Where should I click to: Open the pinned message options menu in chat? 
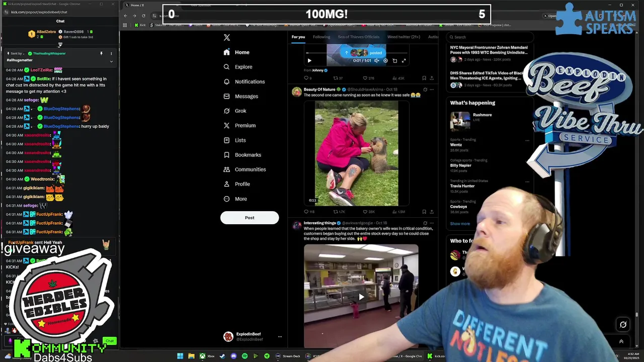[x=111, y=53]
